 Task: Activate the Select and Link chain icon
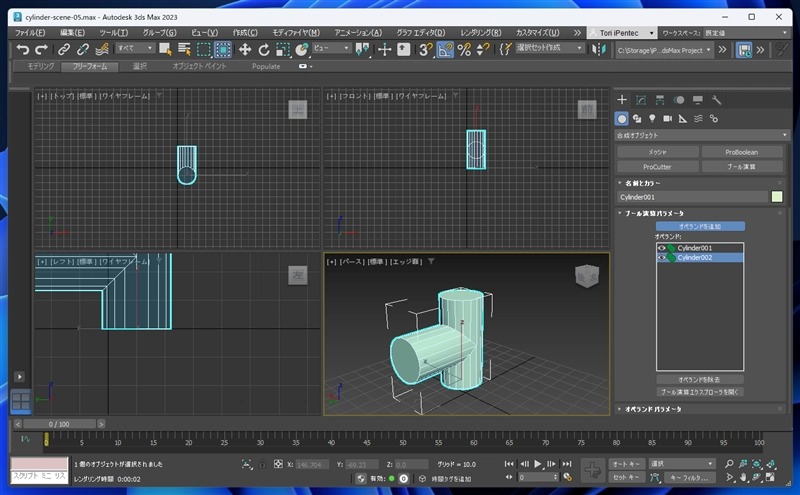click(x=64, y=50)
